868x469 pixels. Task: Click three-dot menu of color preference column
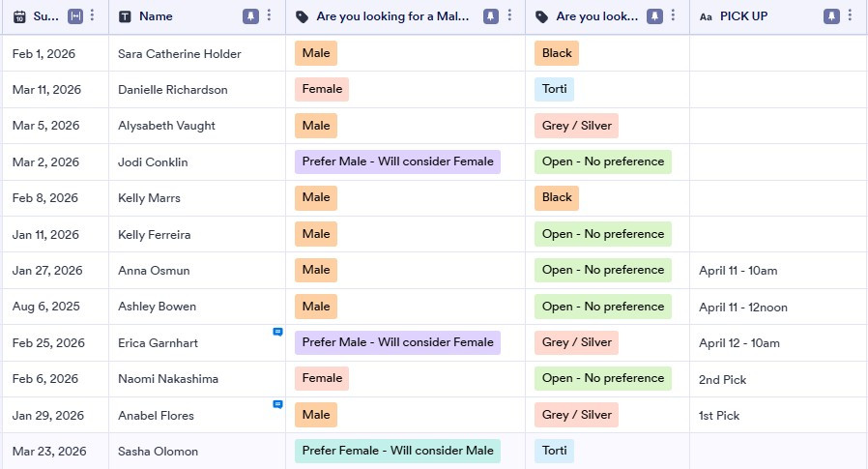click(x=673, y=16)
